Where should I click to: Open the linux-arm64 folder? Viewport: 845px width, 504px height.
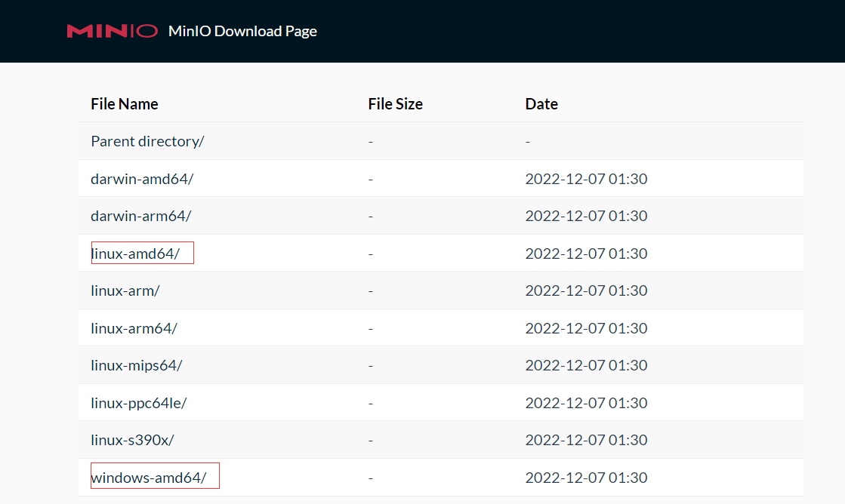coord(134,328)
